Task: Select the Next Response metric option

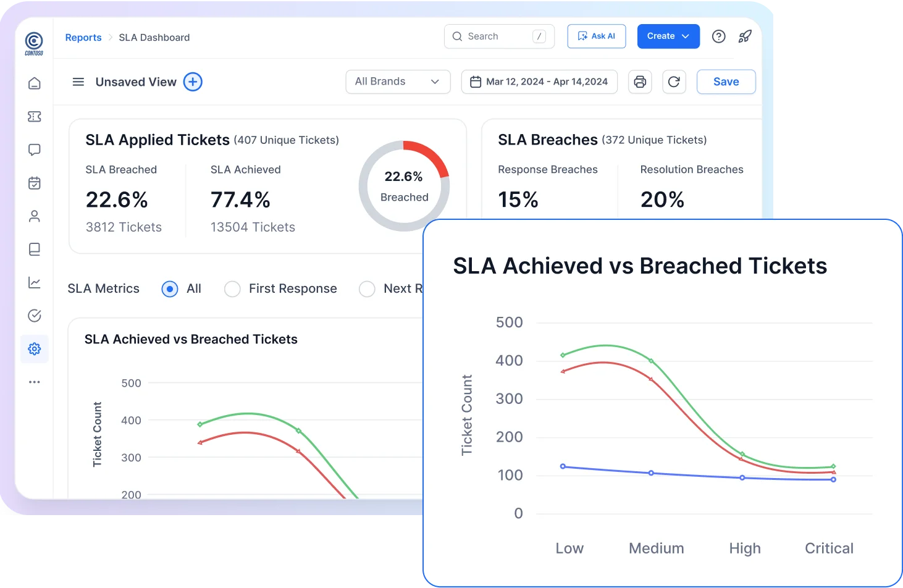Action: click(367, 288)
